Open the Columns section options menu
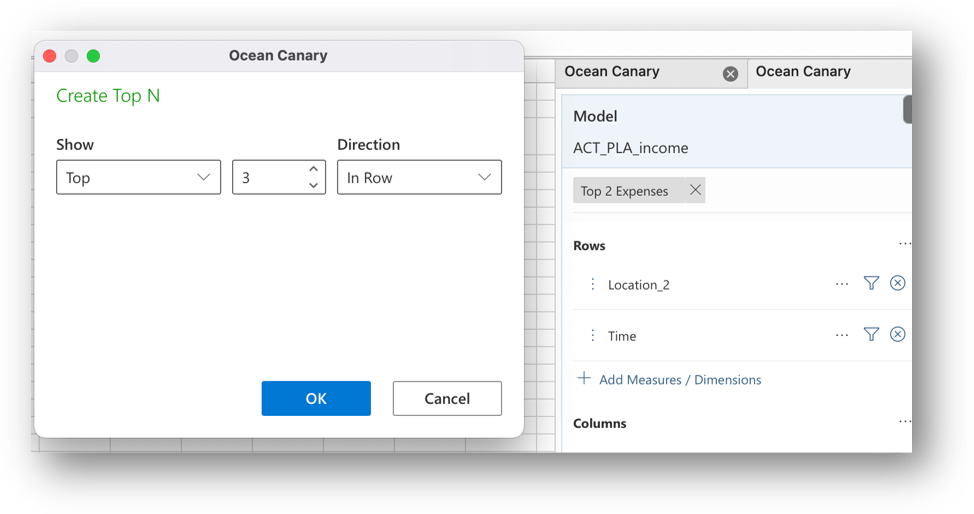Viewport: 974px width, 514px height. pos(904,422)
